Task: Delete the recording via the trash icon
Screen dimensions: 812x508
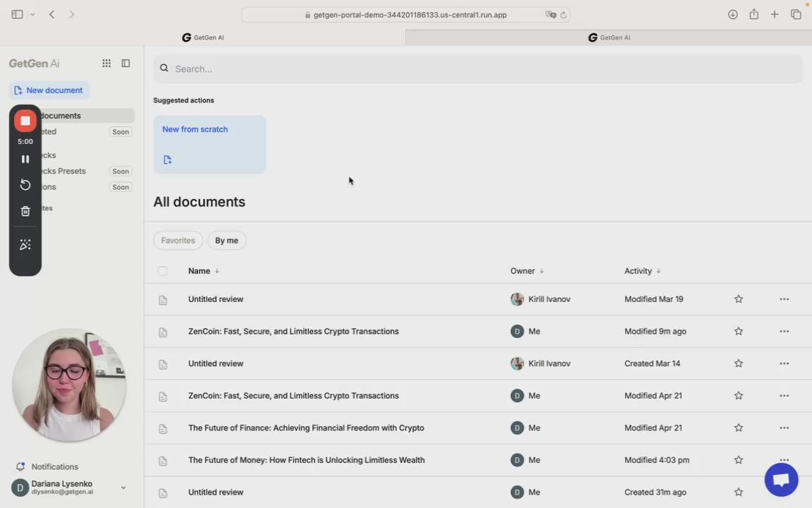Action: coord(25,211)
